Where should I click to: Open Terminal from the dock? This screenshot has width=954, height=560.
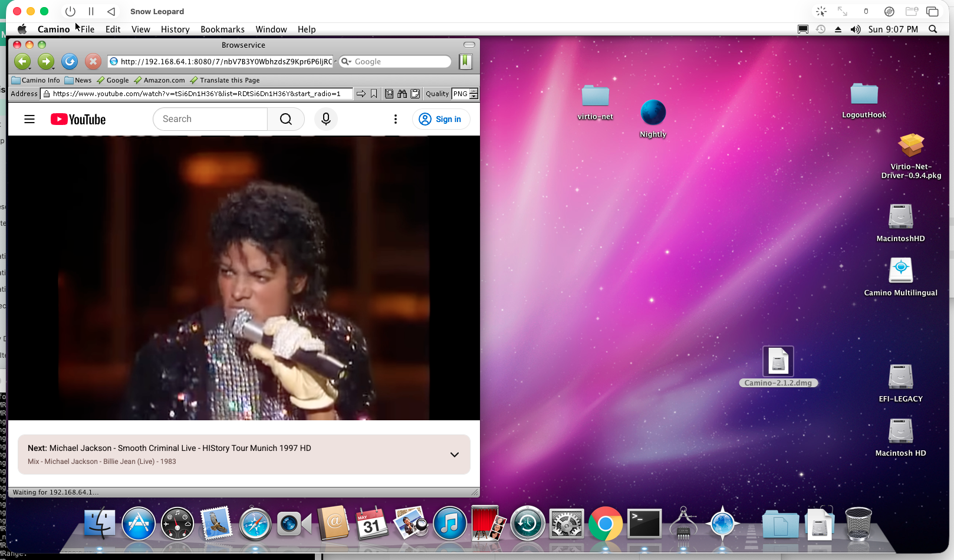pyautogui.click(x=644, y=523)
